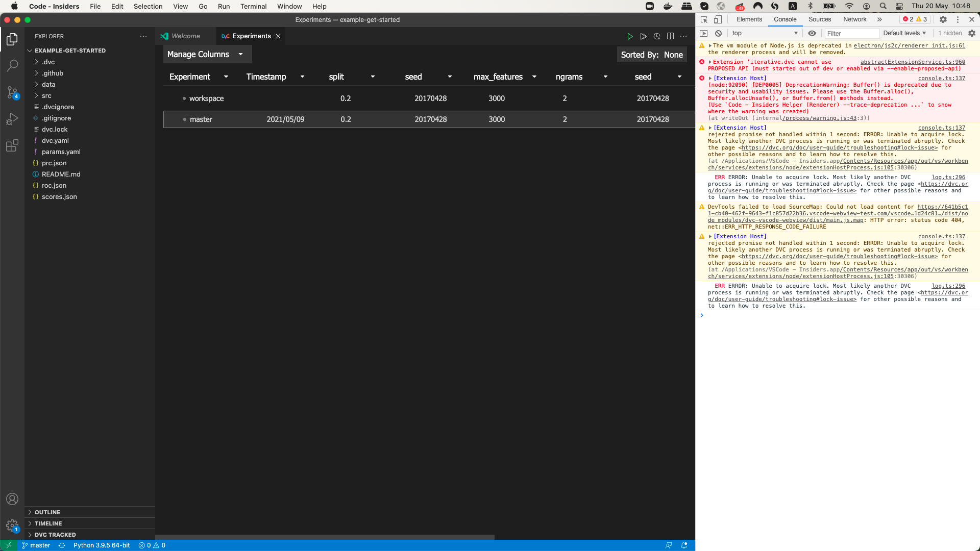Expand the OUTLINE section
This screenshot has height=551, width=980.
pos(47,512)
